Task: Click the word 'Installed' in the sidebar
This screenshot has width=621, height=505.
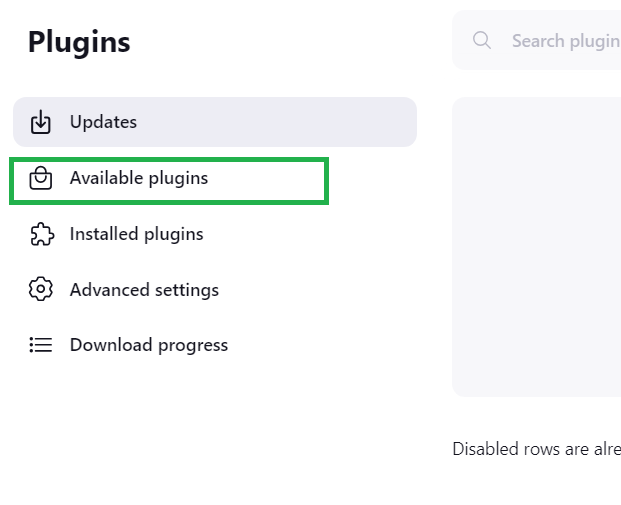Action: click(104, 234)
